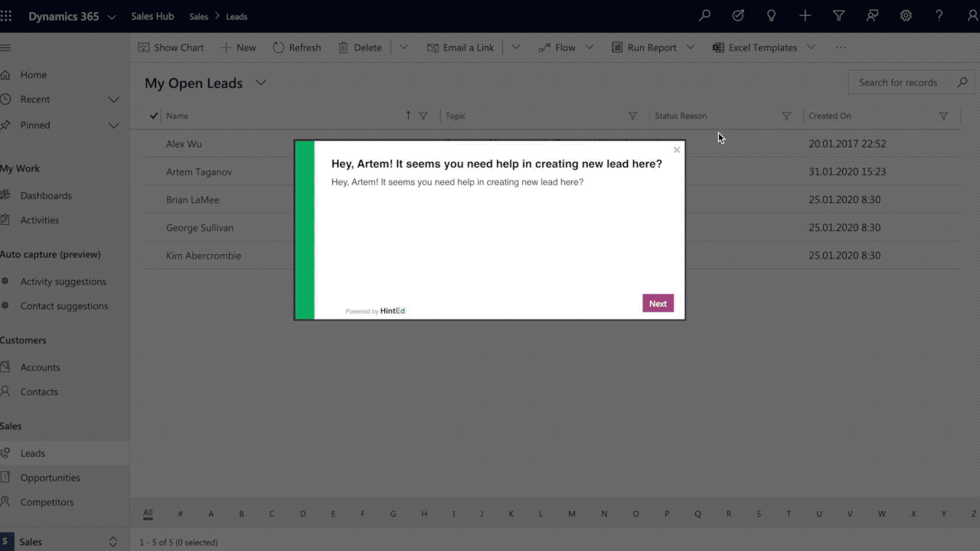Open Contacts in sidebar
This screenshot has width=980, height=551.
pos(39,391)
